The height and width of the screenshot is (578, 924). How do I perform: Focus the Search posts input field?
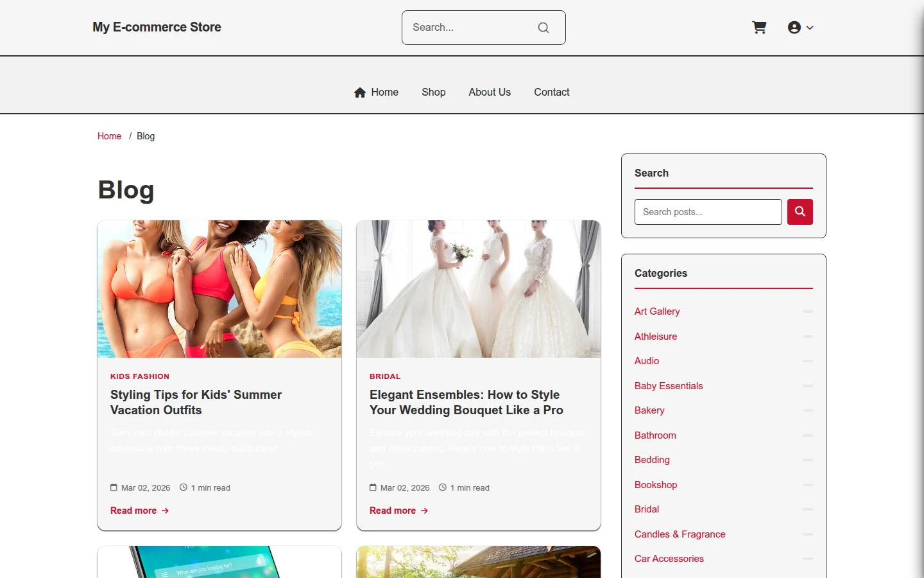(x=708, y=212)
